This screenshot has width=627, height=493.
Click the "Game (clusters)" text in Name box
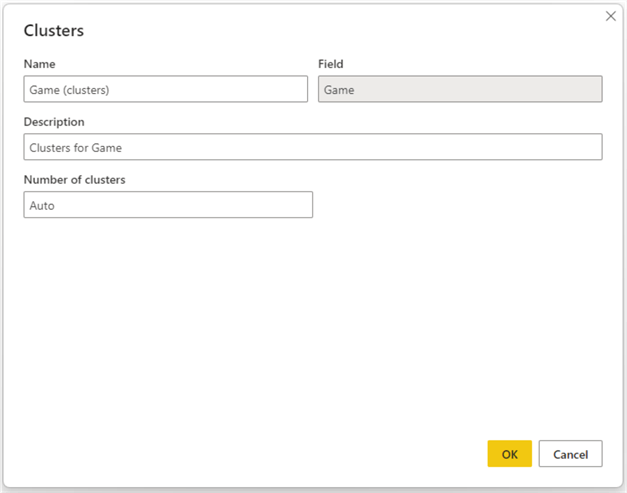pyautogui.click(x=69, y=89)
